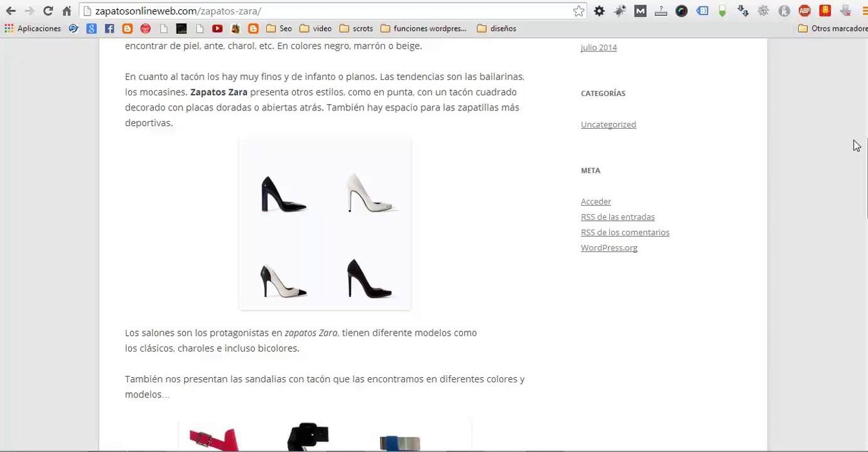Open the orange robot extension icon
The height and width of the screenshot is (452, 868).
[825, 11]
